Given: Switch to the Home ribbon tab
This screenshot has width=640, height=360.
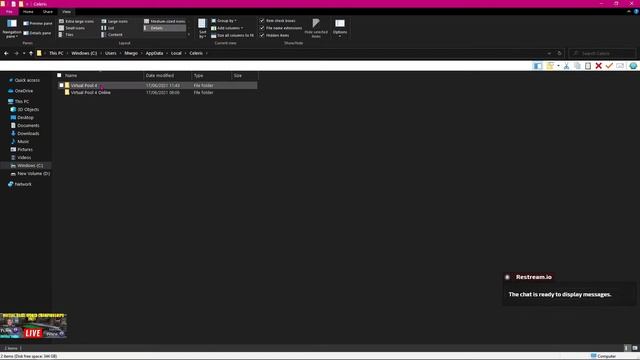Looking at the screenshot, I should coord(28,12).
